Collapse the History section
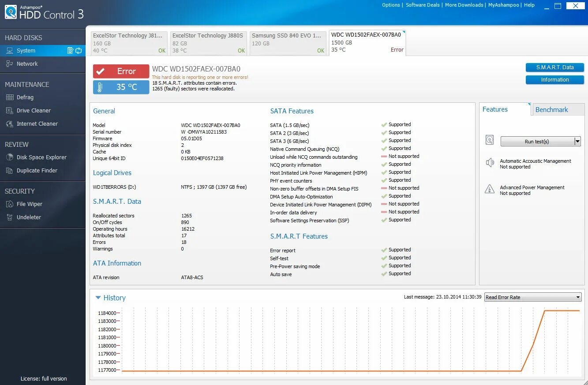 click(x=97, y=297)
